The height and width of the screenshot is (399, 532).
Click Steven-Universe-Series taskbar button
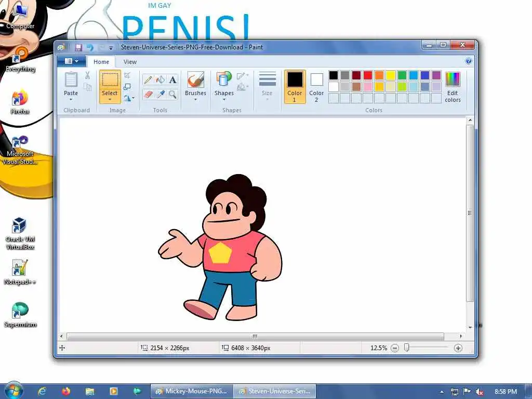(x=275, y=391)
